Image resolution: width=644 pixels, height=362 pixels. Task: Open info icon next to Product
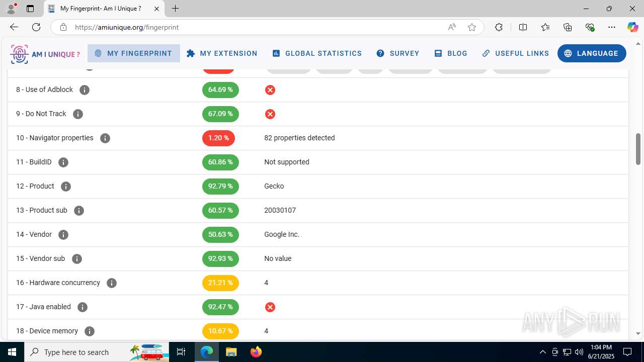[66, 187]
